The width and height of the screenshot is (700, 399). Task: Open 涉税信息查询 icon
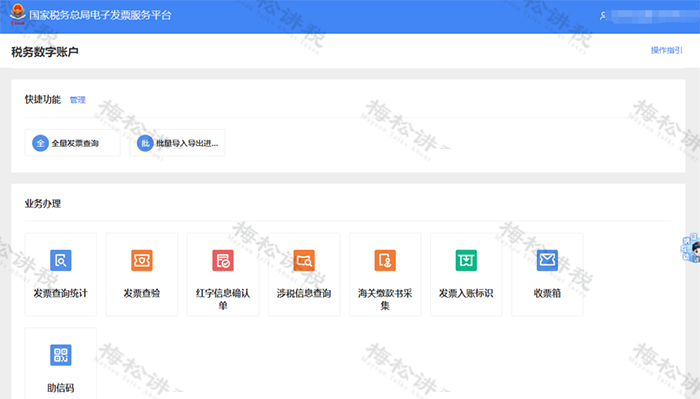click(x=304, y=260)
